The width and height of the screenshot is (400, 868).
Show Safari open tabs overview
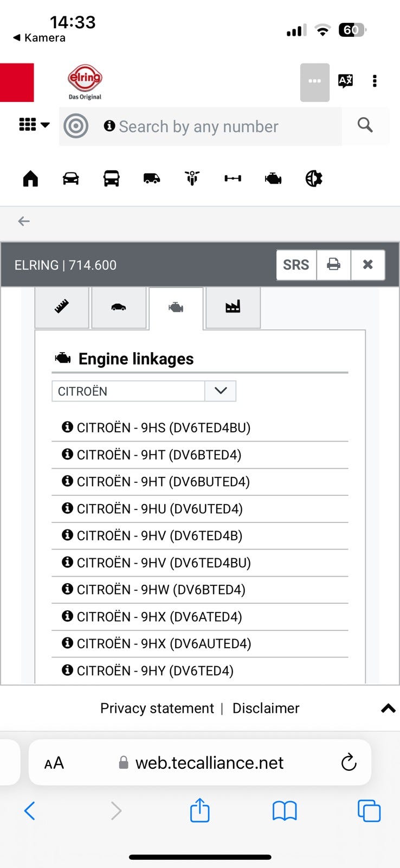[x=369, y=811]
